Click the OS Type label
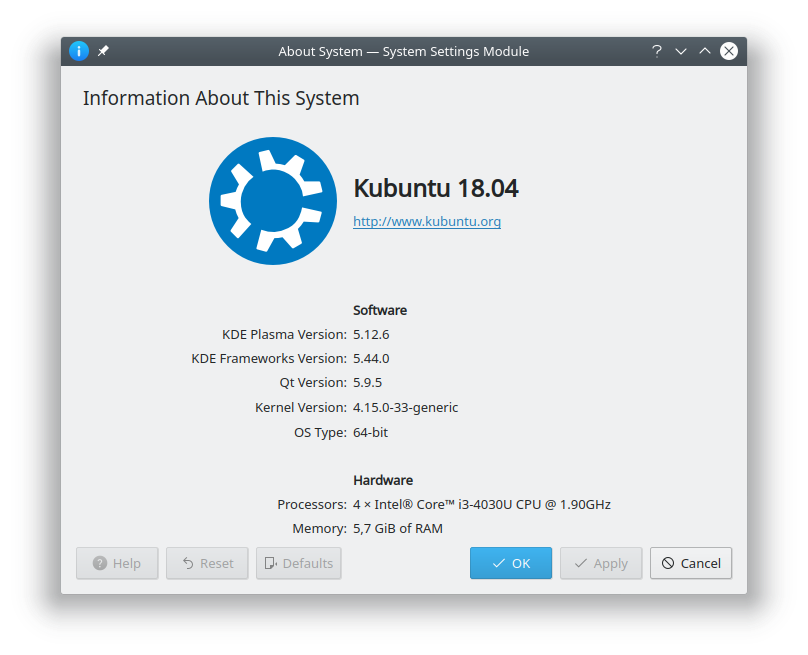Image resolution: width=808 pixels, height=655 pixels. tap(321, 432)
